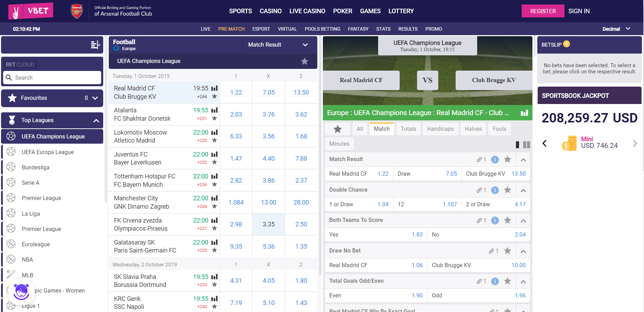Viewport: 644px width, 312px height.
Task: Favourite Tottenham Hotspur vs Bayern Munich star
Action: click(x=214, y=184)
